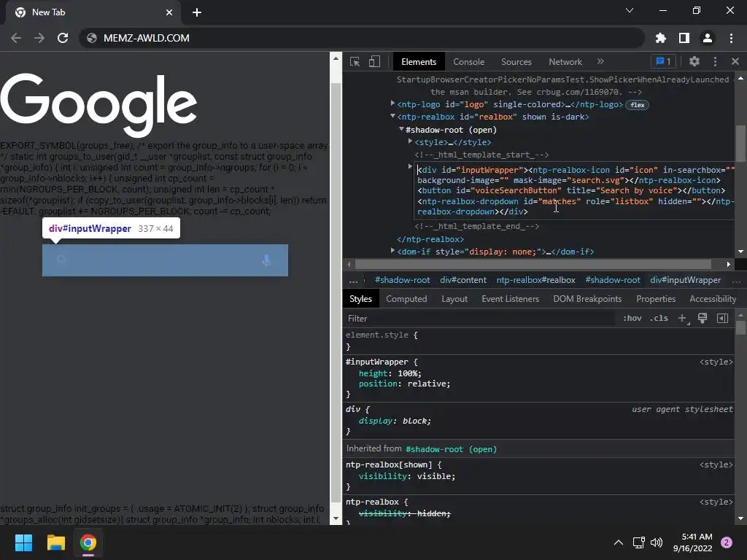Expand the dom-if element node

coord(392,251)
